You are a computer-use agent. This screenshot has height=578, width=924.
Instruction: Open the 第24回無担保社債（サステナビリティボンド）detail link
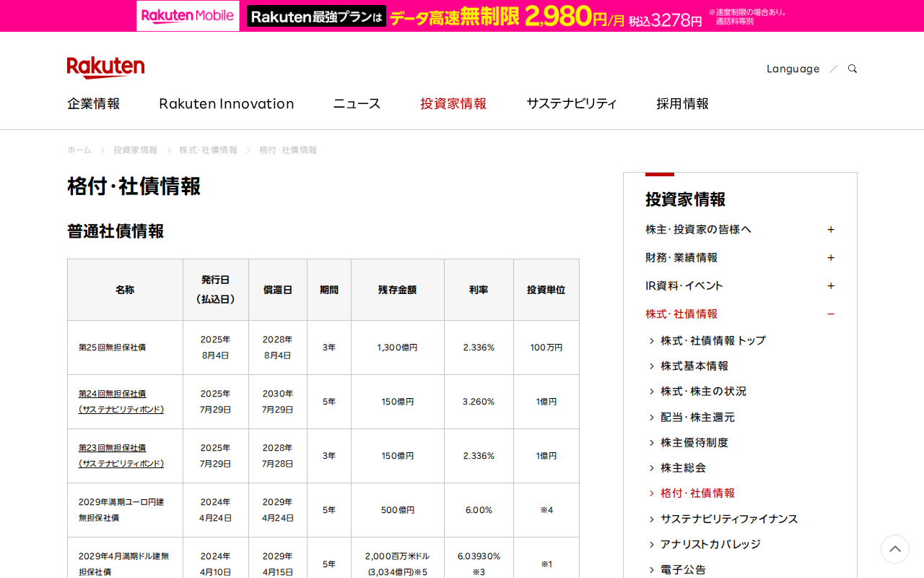click(120, 402)
